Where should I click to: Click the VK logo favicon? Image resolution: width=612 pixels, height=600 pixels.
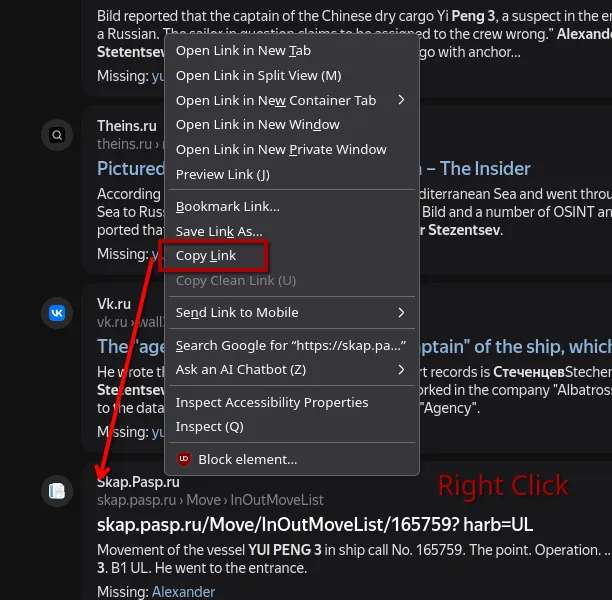(x=57, y=313)
